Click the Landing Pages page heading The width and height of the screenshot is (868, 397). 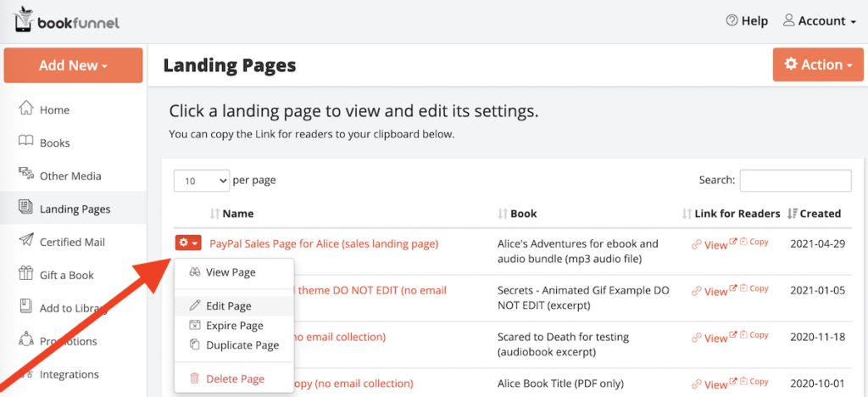click(230, 65)
